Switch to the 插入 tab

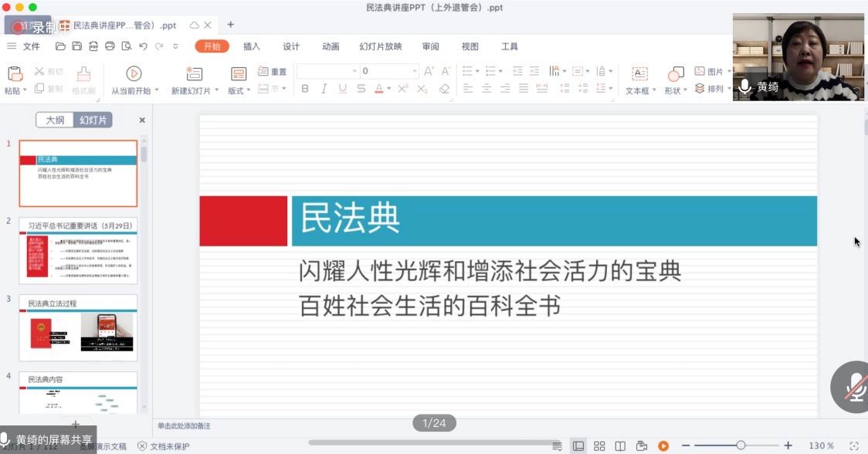coord(251,46)
